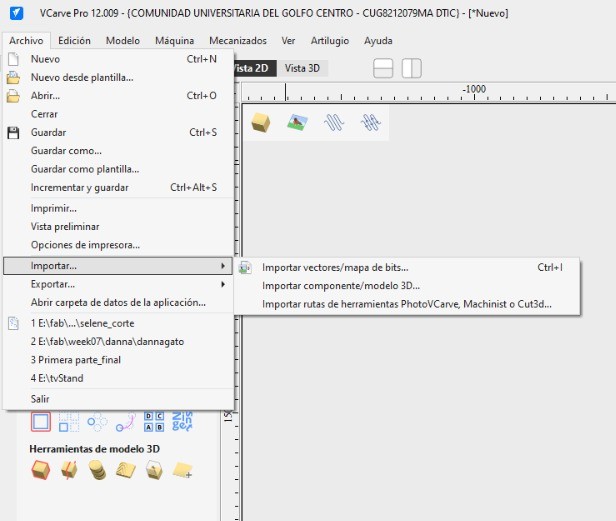Open the Modelo menu
The width and height of the screenshot is (616, 521).
(123, 41)
